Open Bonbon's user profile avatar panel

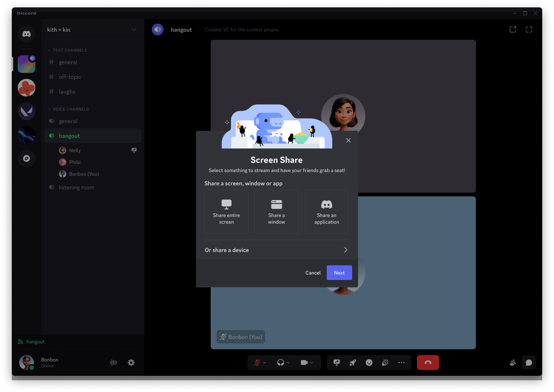[27, 363]
